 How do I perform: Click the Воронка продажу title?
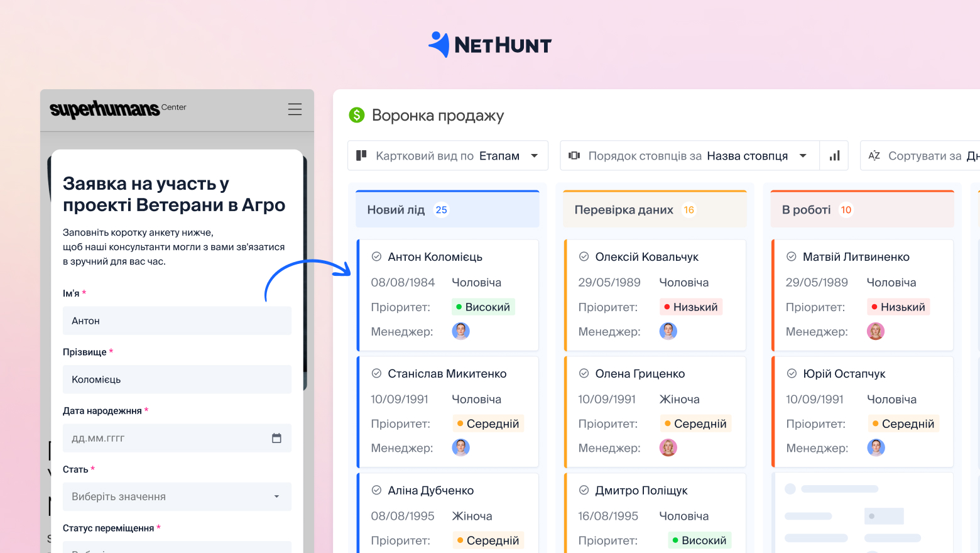[438, 116]
